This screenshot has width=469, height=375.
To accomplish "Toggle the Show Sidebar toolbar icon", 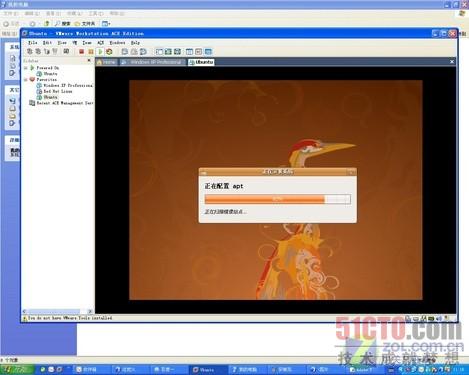I will pos(159,52).
